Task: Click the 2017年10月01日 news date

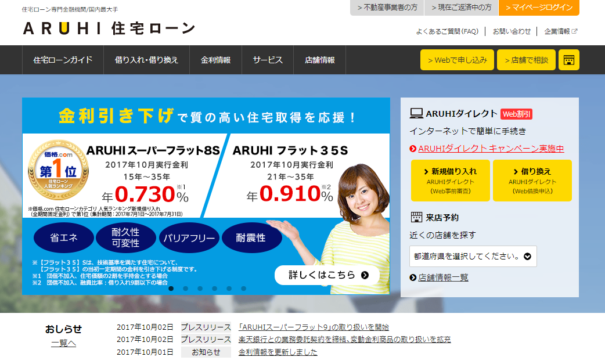Action: 145,352
